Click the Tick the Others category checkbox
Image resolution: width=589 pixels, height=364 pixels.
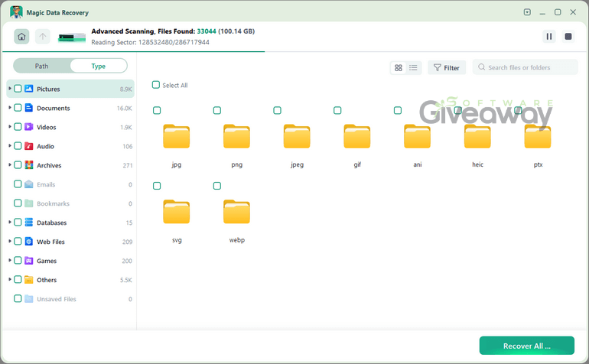click(x=18, y=279)
